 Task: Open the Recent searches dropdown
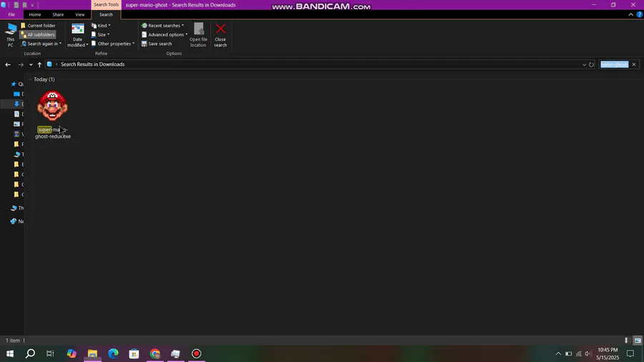(162, 26)
